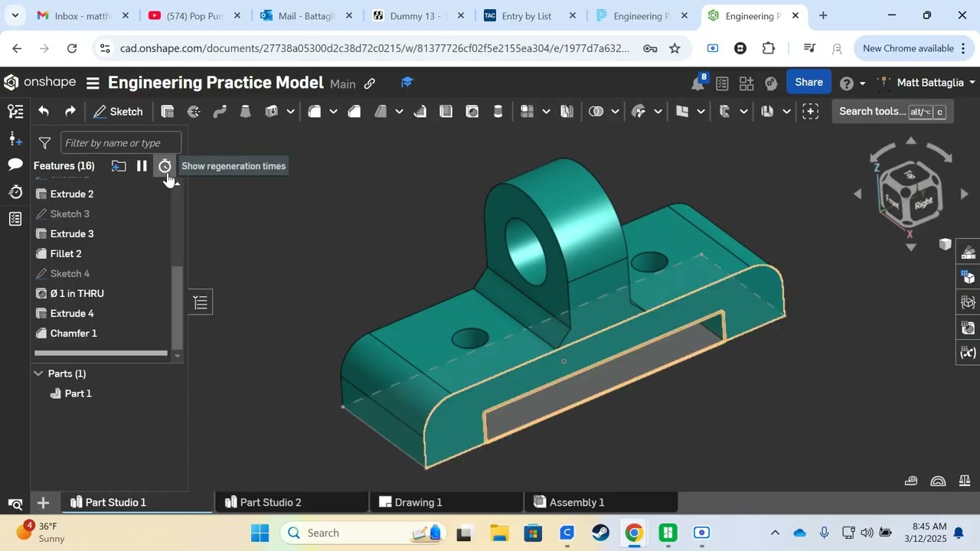Open the tab manager icon at bottom left

(15, 504)
